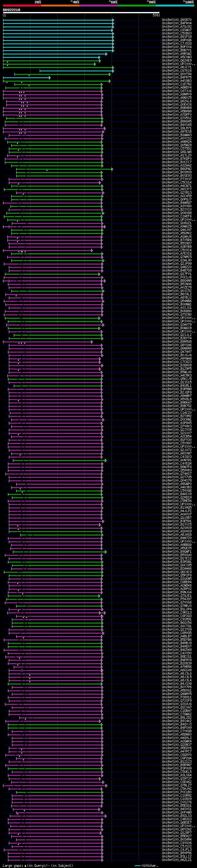Select hit label UniRef100_A7QJ92
The width and height of the screenshot is (197, 868).
pyautogui.click(x=177, y=26)
